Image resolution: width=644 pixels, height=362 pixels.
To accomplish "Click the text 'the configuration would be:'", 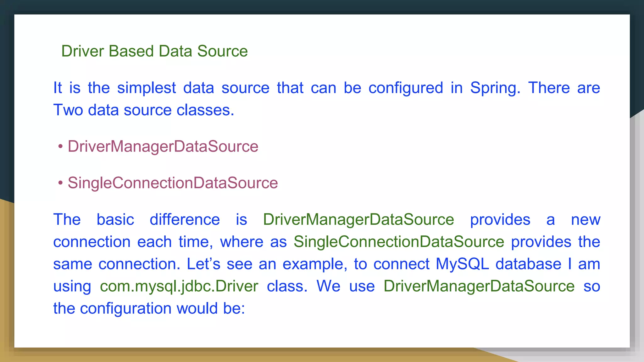I will coord(149,308).
